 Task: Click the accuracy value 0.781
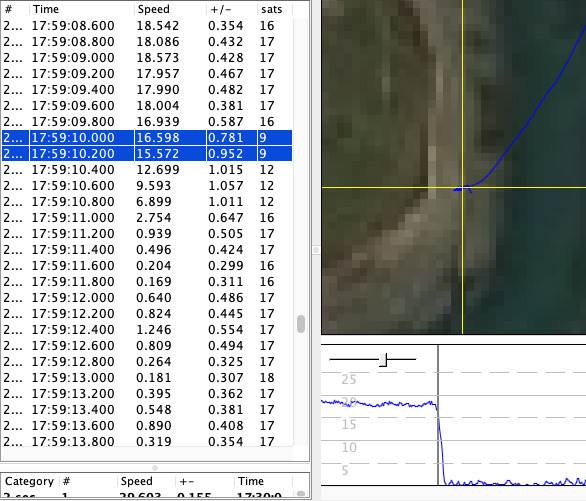(226, 138)
